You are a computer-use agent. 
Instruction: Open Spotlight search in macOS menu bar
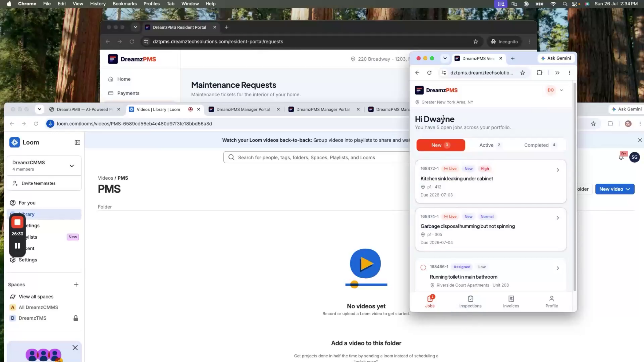(x=565, y=4)
